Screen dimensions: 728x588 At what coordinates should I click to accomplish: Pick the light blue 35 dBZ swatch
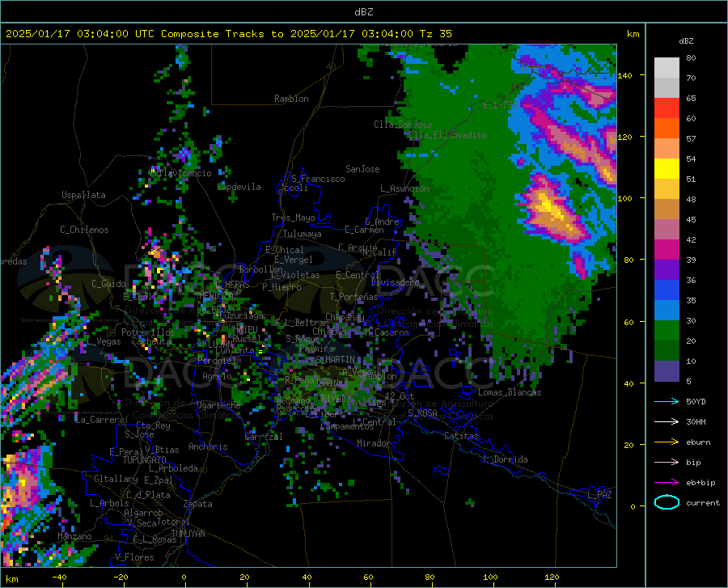[667, 311]
